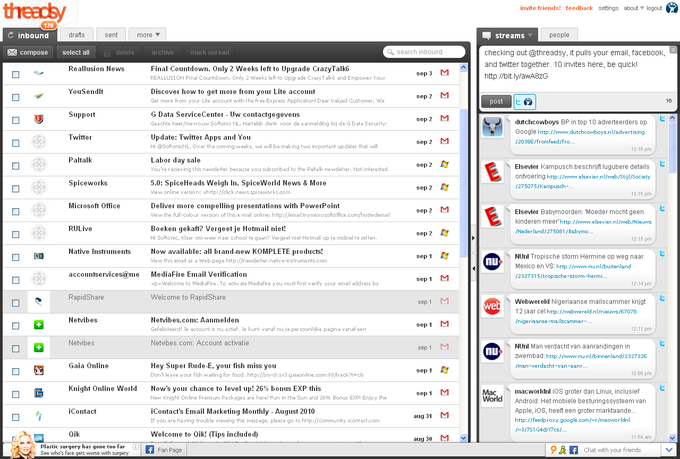Click the Gaia Online sender avatar
Screen dimensions: 680x459
[x=39, y=370]
